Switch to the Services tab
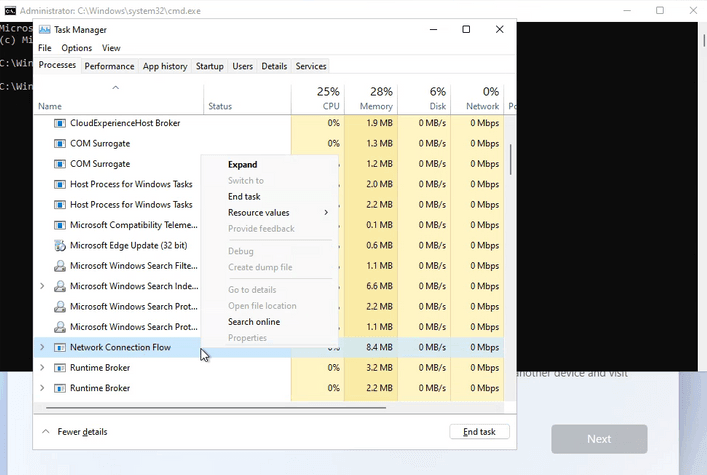707x475 pixels. click(311, 66)
